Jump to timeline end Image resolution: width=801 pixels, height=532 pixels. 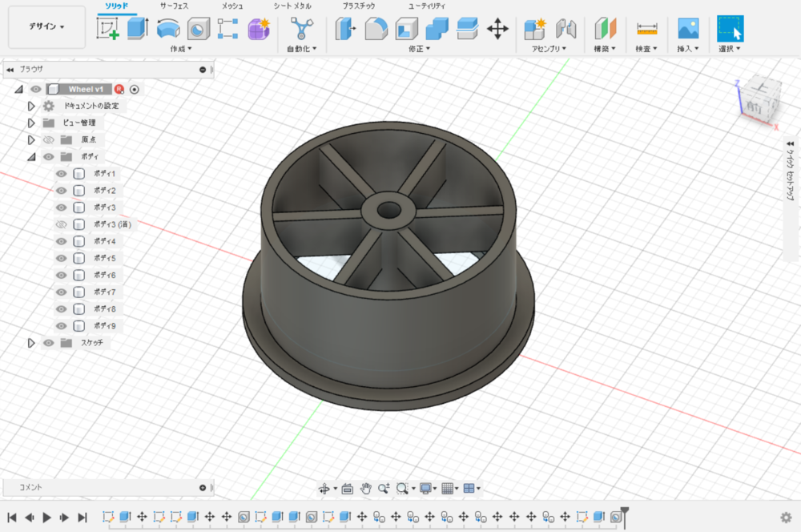coord(83,518)
